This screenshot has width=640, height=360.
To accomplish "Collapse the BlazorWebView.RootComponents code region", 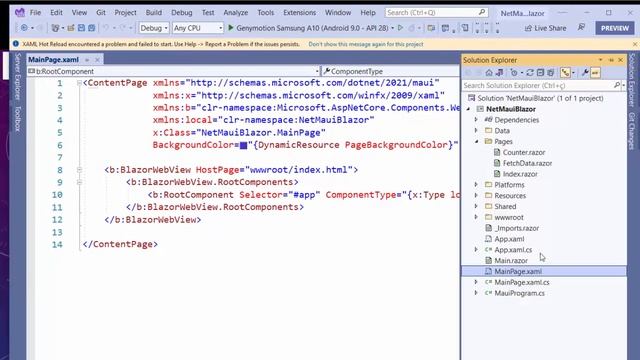I will 79,182.
